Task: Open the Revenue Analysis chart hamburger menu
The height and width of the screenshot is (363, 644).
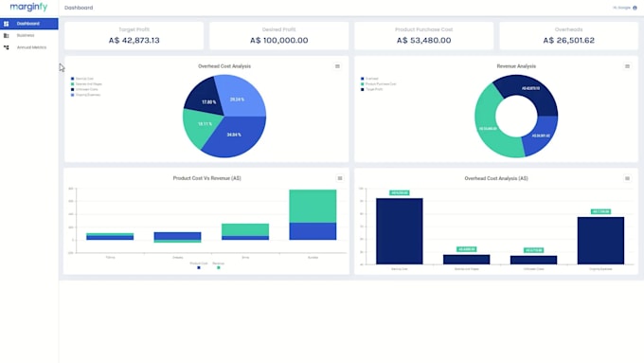Action: click(627, 66)
